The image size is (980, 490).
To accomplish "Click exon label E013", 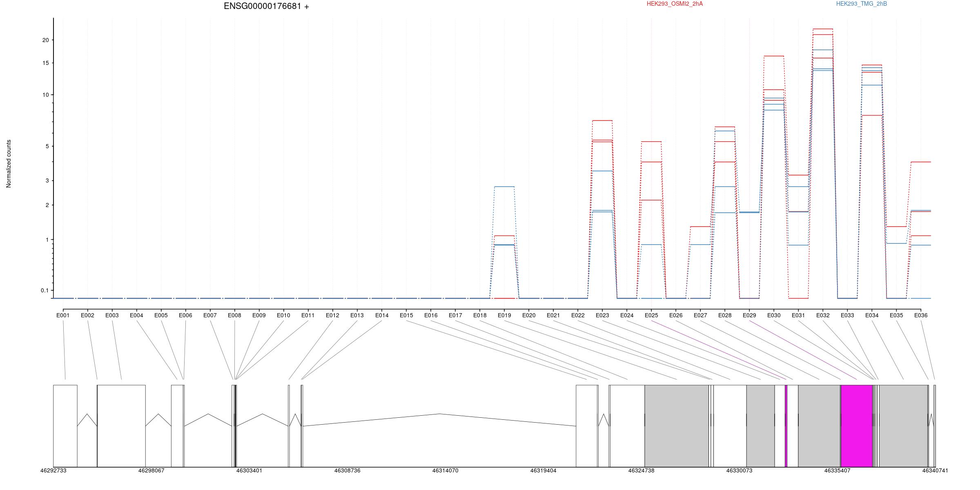I will click(x=357, y=315).
